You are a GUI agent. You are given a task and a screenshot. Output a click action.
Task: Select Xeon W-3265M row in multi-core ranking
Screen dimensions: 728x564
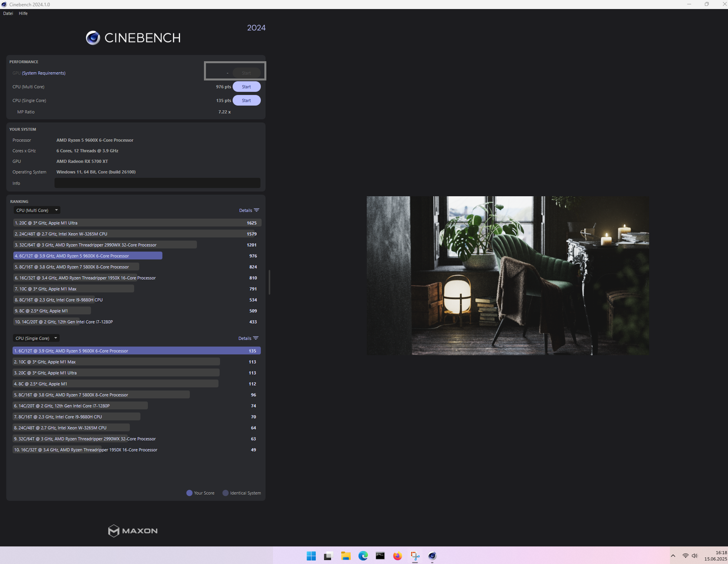point(137,234)
